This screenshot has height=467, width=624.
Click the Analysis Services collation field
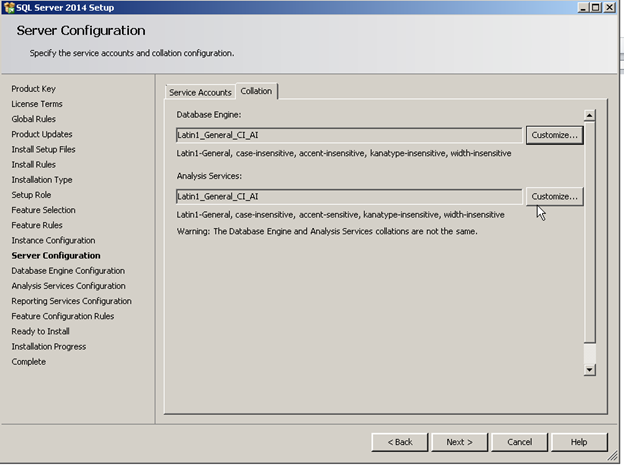pyautogui.click(x=349, y=197)
